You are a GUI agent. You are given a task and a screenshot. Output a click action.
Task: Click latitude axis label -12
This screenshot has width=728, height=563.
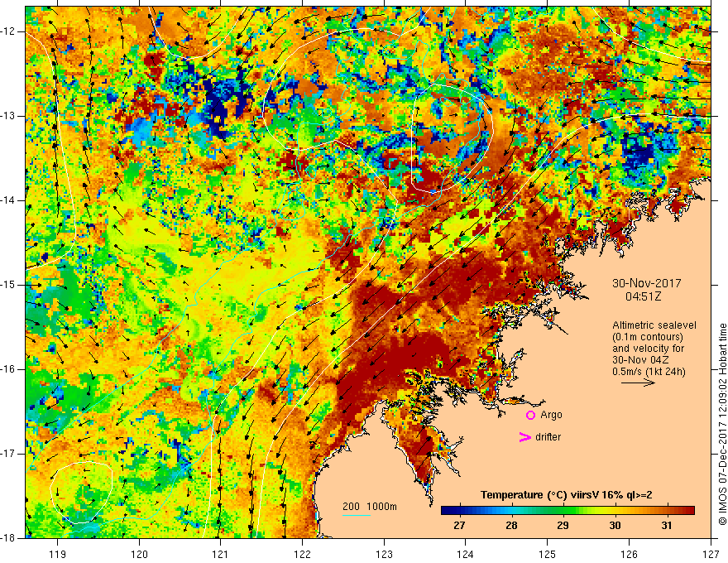[x=8, y=31]
